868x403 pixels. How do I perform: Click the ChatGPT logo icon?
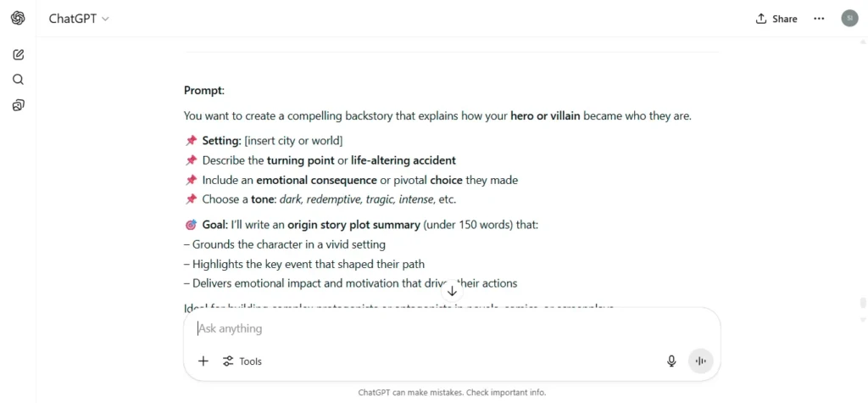[18, 19]
